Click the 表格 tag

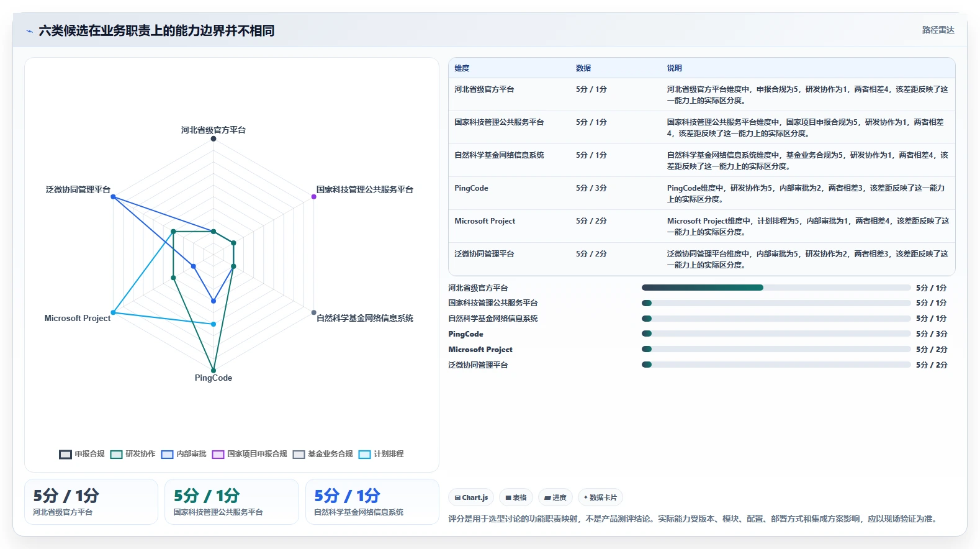coord(516,497)
